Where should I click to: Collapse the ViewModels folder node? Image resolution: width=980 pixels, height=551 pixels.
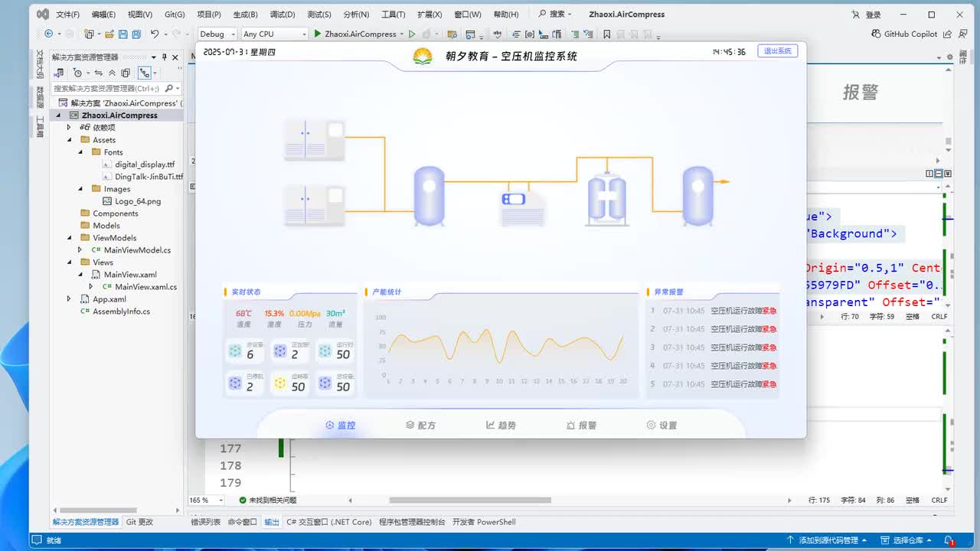tap(68, 238)
